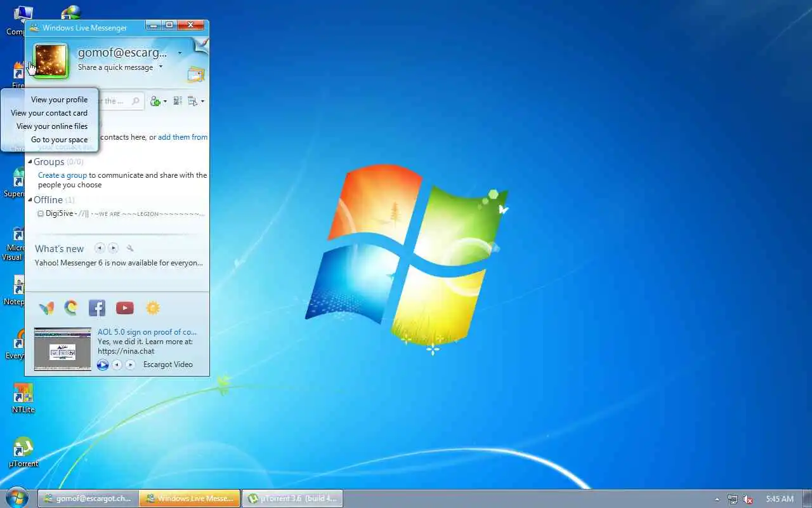The image size is (812, 508).
Task: Select Go to your space
Action: (59, 140)
